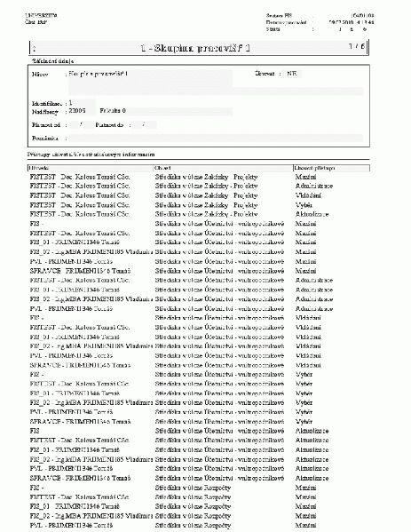Screen dimensions: 411x532
Task: Click the Platnost od date field
Action: coord(81,125)
